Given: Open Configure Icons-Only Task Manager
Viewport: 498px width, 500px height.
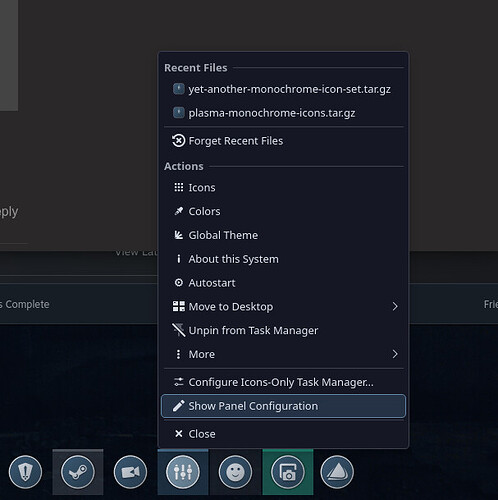Looking at the screenshot, I should [283, 382].
